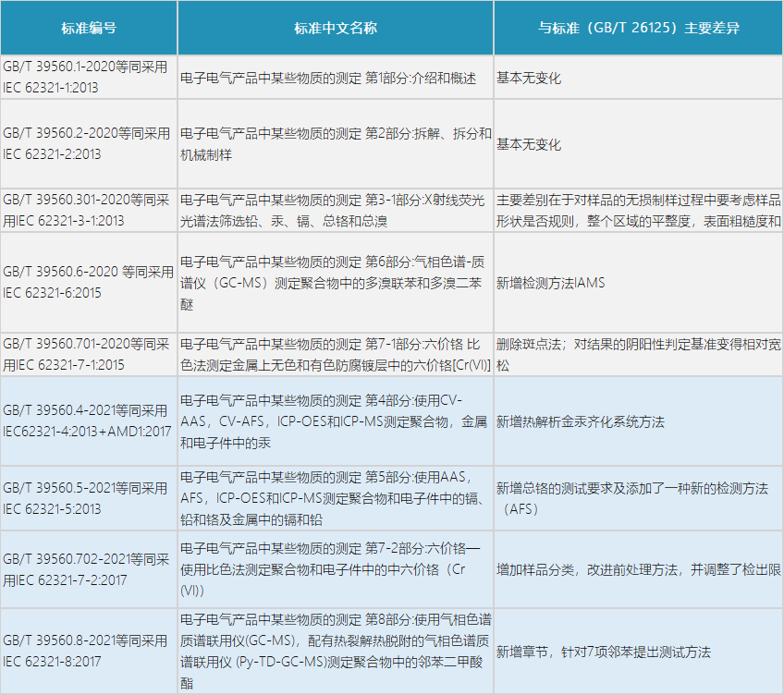This screenshot has width=784, height=695.
Task: Select the 新增热解析金汞齐化系统方法 cell
Action: point(637,421)
